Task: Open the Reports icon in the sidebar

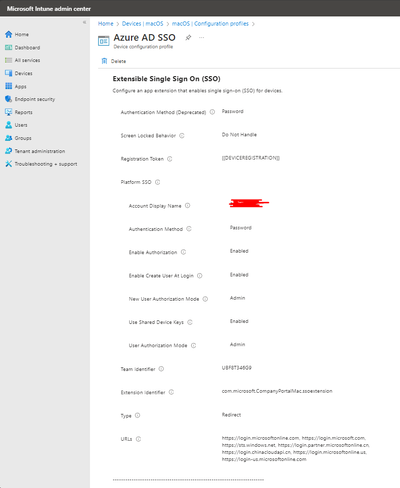Action: tap(9, 112)
